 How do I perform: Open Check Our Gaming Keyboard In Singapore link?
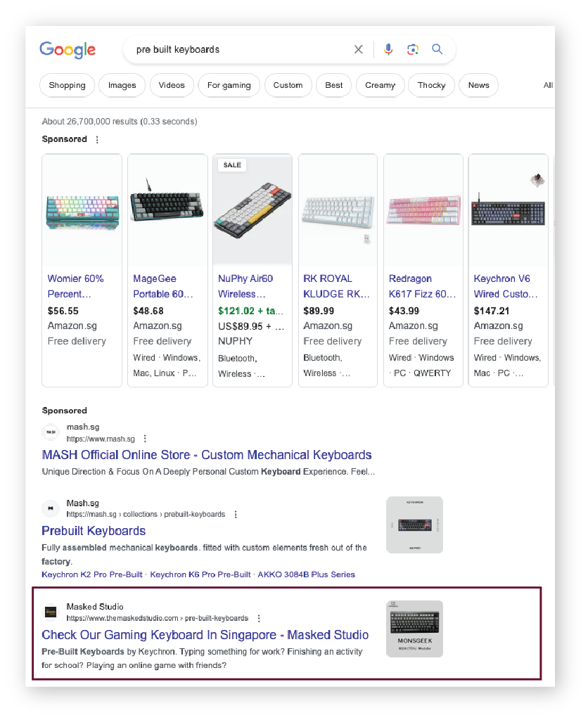pos(205,635)
